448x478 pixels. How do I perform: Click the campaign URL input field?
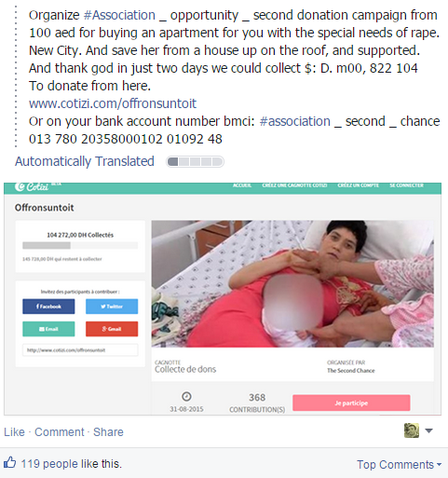pos(80,350)
